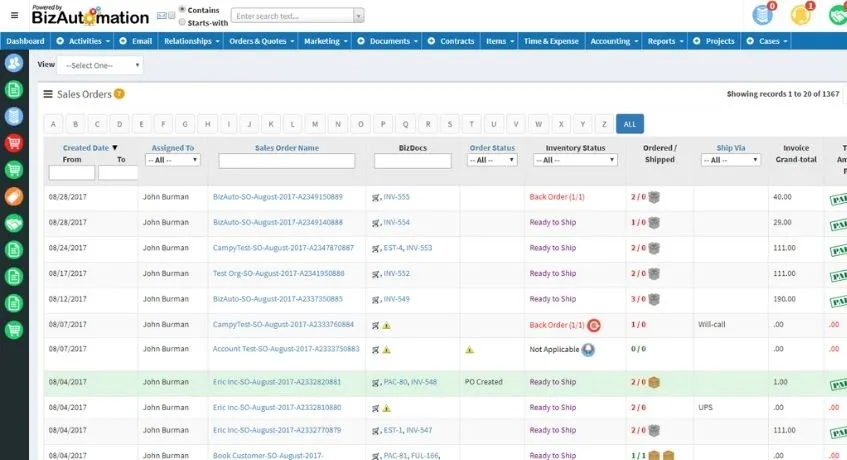
Task: Sort by Sales Order Name column header
Action: click(287, 148)
